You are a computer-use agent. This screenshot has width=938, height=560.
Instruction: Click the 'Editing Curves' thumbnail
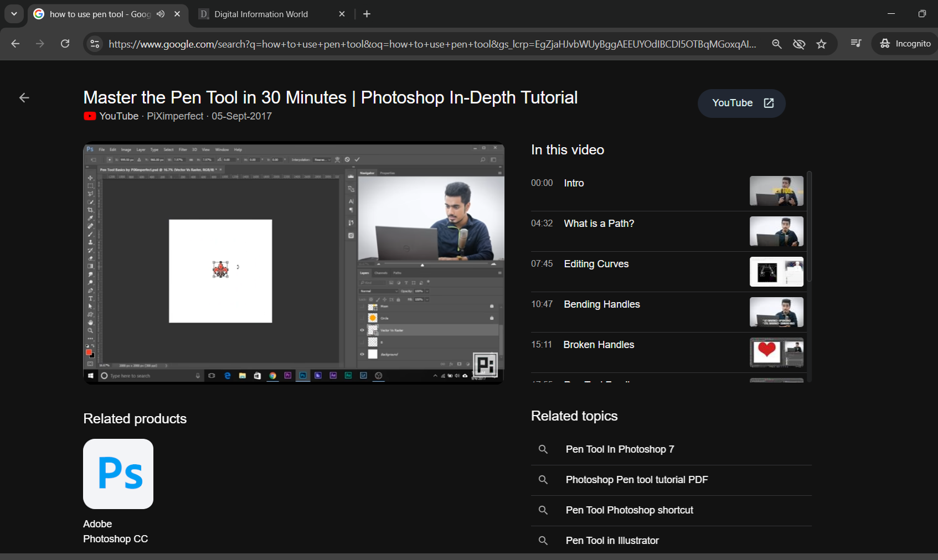[776, 272]
